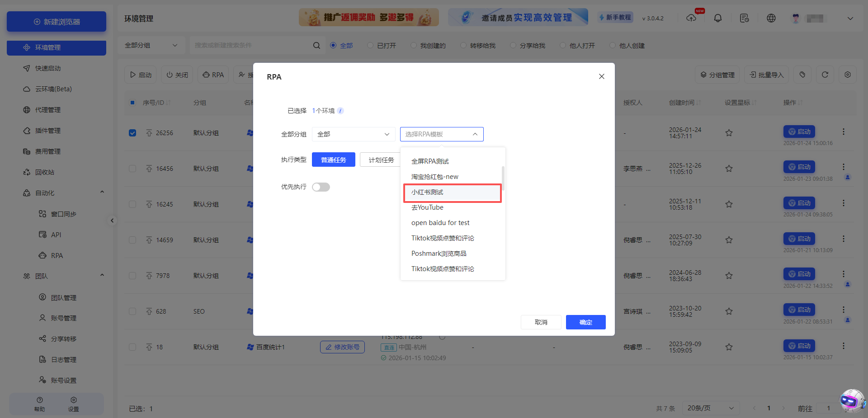Open 窗口同步 from the sidebar
Screen dimensions: 868x418
(62, 214)
